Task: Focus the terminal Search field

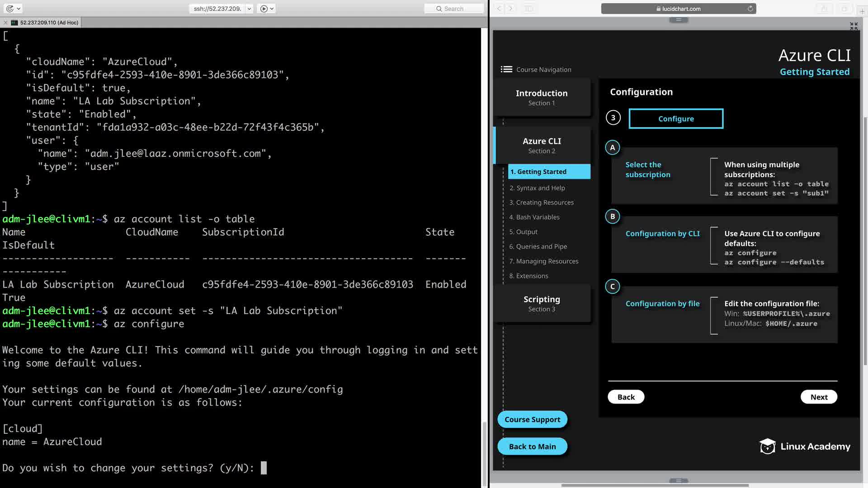Action: click(454, 9)
